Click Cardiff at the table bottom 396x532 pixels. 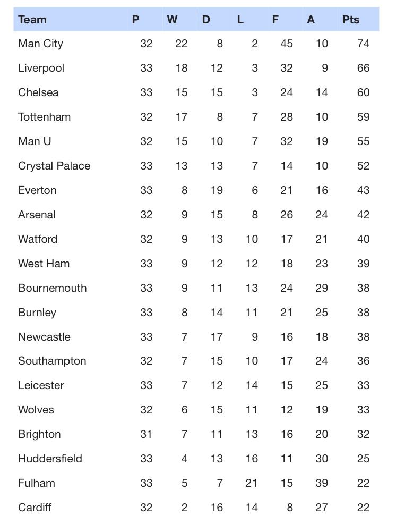tap(35, 508)
